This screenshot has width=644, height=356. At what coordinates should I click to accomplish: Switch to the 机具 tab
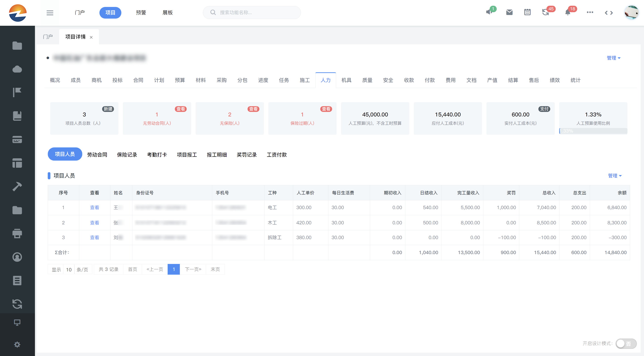click(x=346, y=80)
